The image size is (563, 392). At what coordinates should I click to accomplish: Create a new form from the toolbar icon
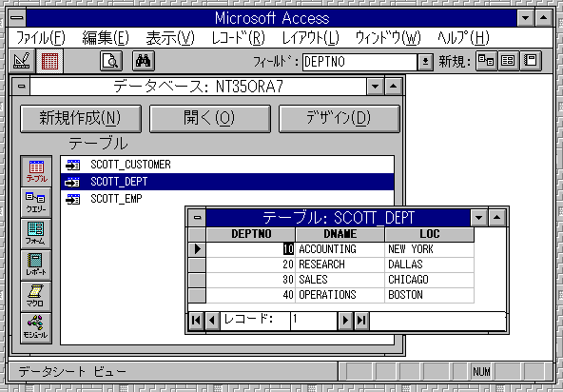pyautogui.click(x=508, y=61)
